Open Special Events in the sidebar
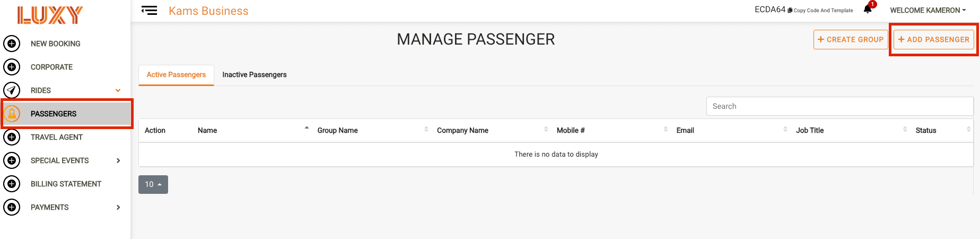 pos(59,160)
